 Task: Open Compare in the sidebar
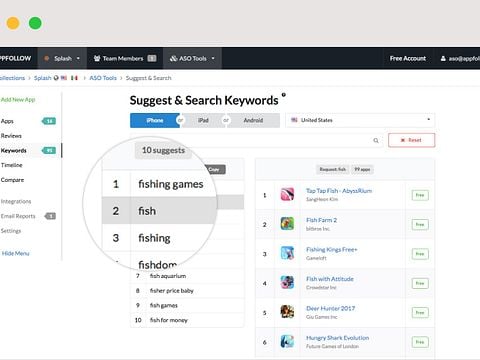click(12, 180)
